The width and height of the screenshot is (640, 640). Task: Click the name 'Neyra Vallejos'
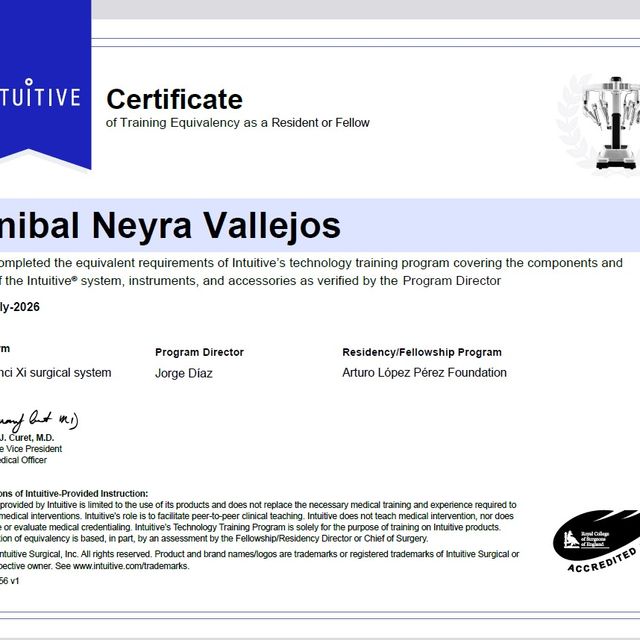[x=216, y=226]
